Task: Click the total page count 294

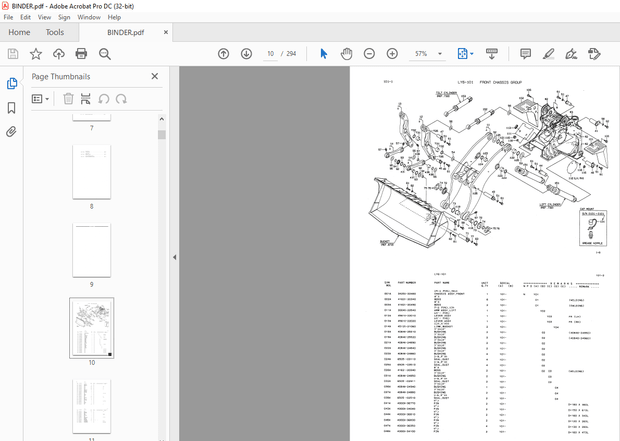Action: 291,54
